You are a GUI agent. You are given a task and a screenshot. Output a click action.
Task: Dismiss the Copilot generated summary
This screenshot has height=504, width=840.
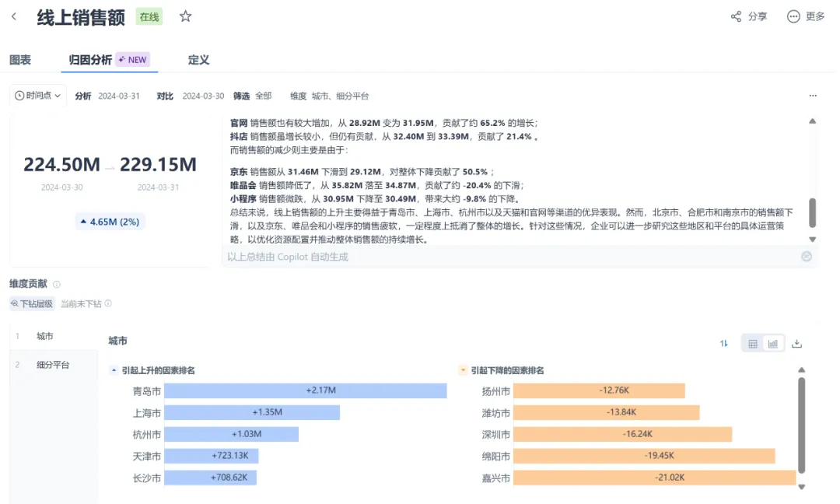(806, 257)
